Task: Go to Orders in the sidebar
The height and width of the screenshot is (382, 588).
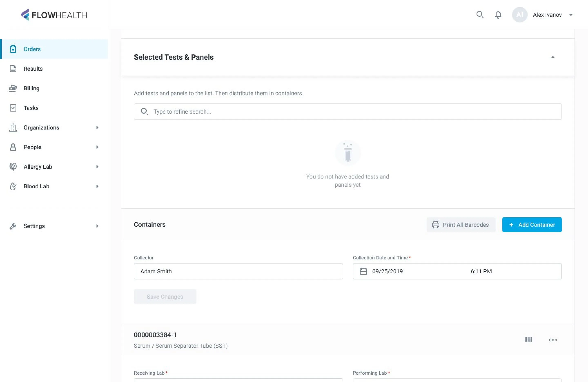Action: 54,49
